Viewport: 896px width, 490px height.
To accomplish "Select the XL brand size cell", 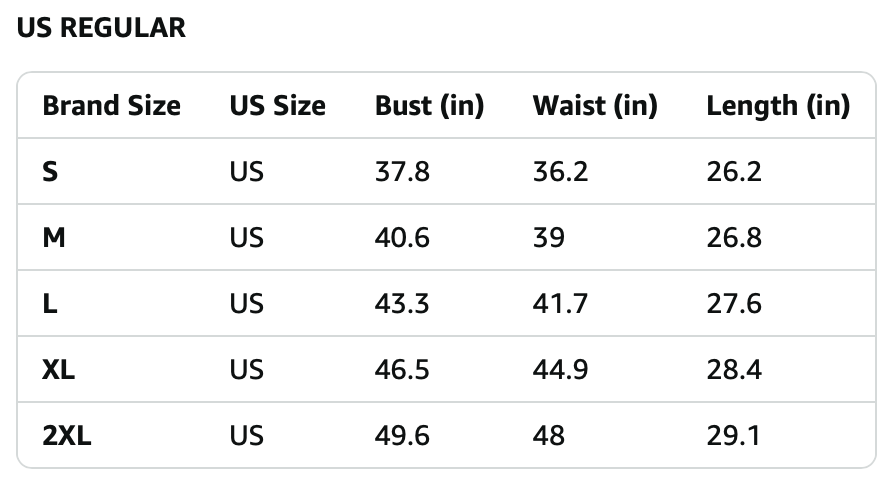I will [x=58, y=369].
